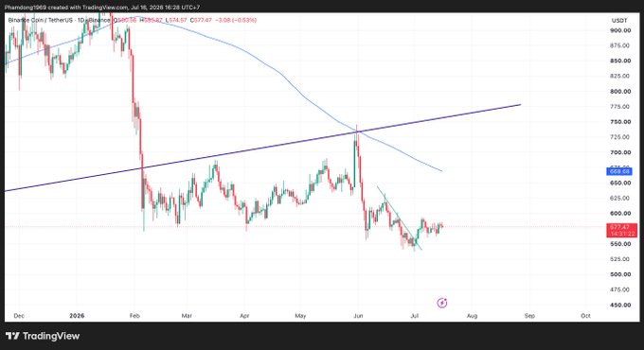Click the 775.00 price axis label
The width and height of the screenshot is (644, 350).
pos(620,107)
